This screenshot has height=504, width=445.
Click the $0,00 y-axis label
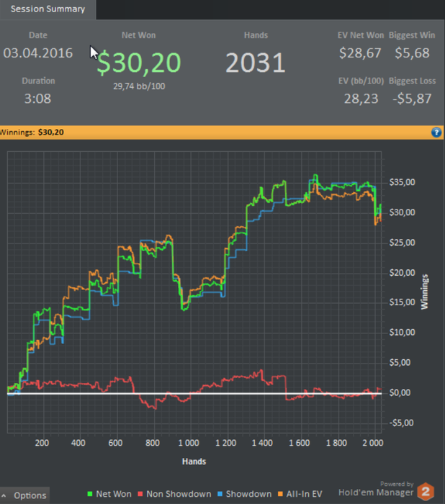400,392
